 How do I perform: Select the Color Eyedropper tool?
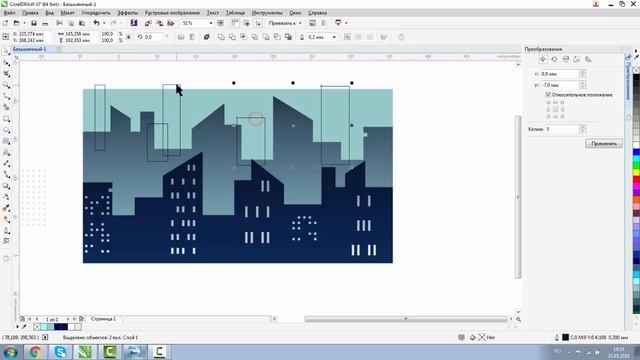7,208
